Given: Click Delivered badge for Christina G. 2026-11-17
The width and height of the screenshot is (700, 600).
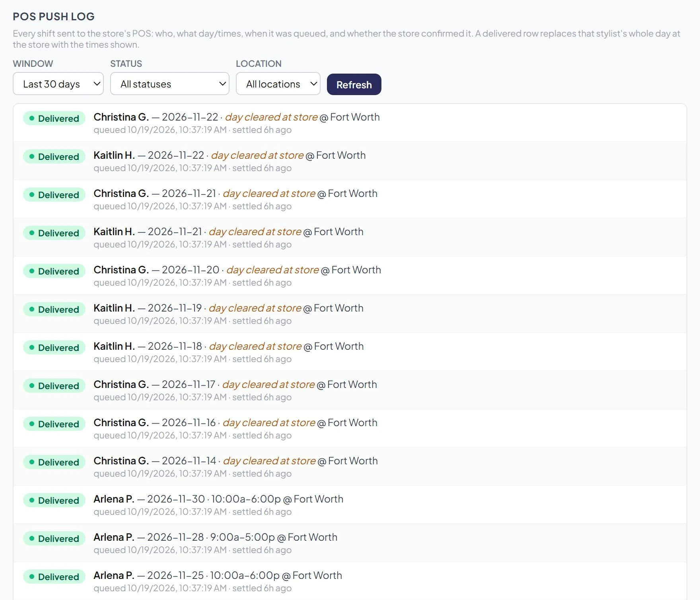Looking at the screenshot, I should (54, 386).
